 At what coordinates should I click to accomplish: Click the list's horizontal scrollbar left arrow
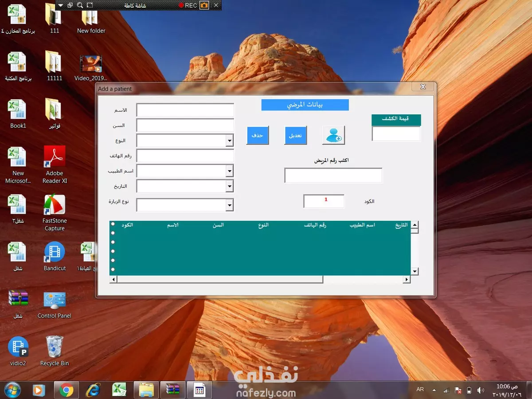[x=113, y=279]
